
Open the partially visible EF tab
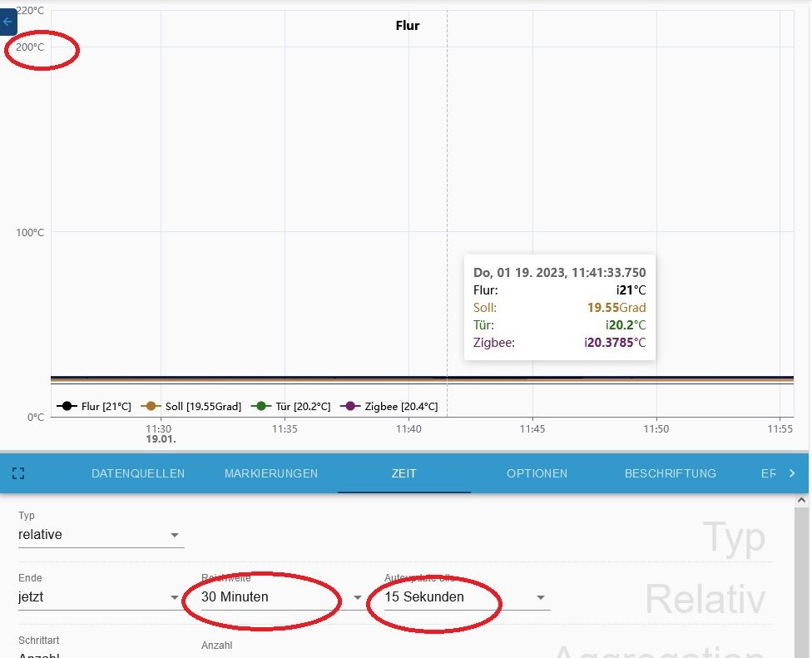click(768, 473)
